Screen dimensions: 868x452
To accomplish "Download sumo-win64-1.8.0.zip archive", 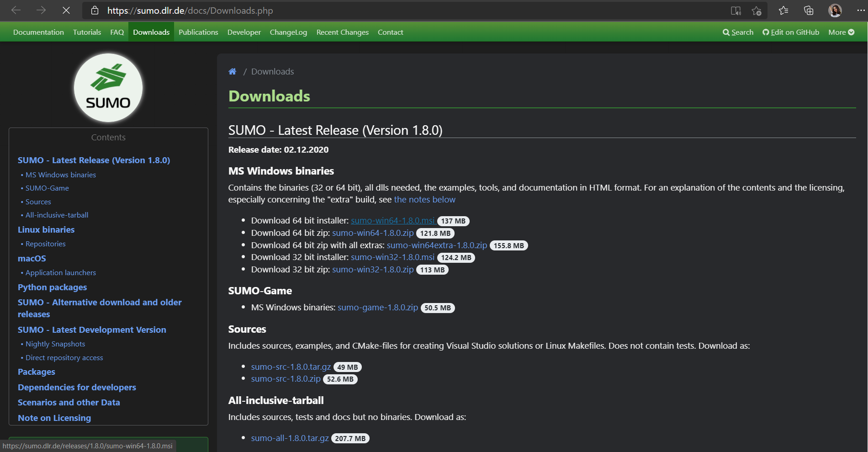I will [x=373, y=233].
